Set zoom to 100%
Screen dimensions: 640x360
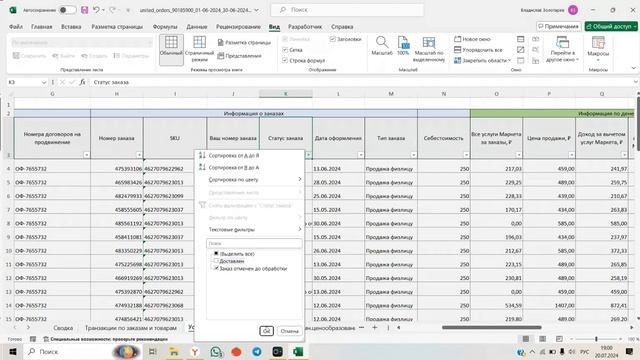coord(403,46)
